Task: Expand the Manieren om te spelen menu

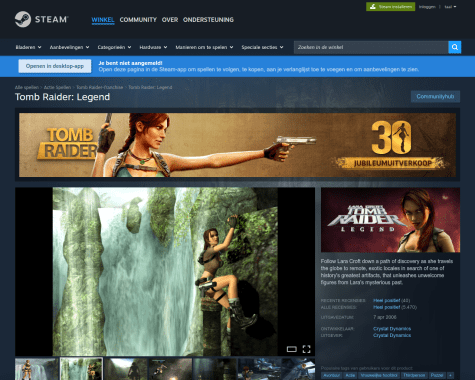Action: tap(204, 47)
